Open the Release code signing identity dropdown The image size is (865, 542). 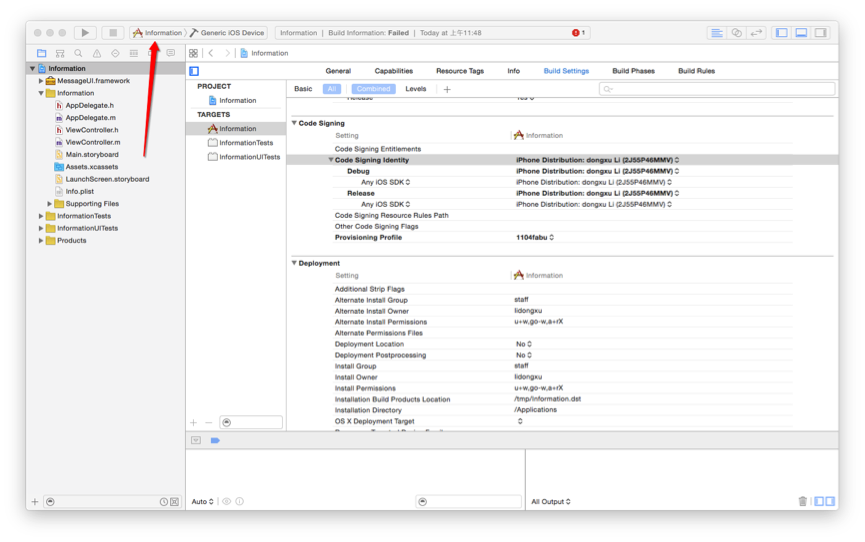click(597, 193)
